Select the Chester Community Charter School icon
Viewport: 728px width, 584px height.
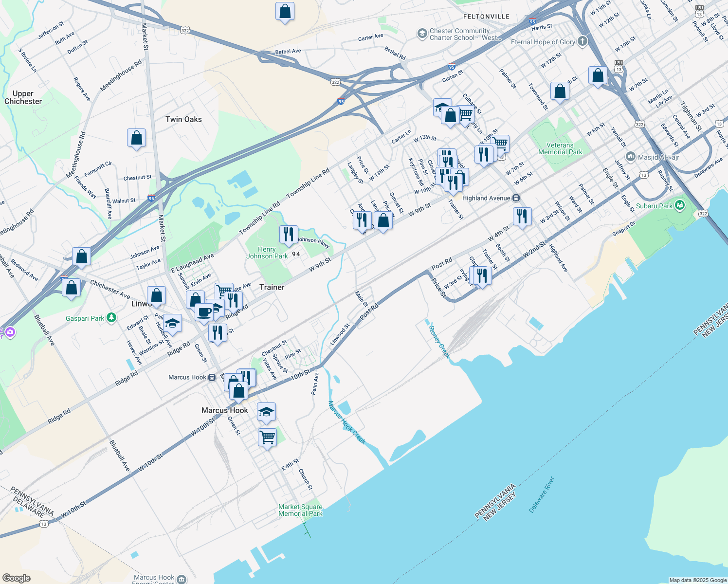(x=422, y=33)
